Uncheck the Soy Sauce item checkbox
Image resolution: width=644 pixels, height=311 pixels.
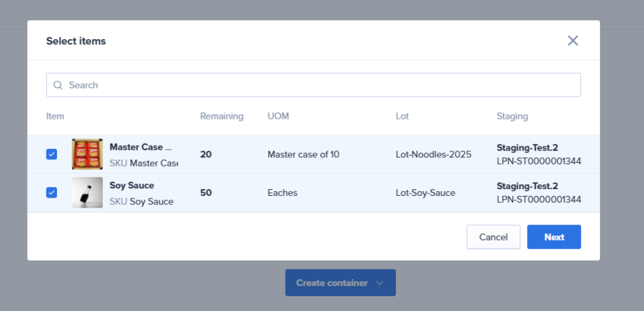click(x=51, y=192)
